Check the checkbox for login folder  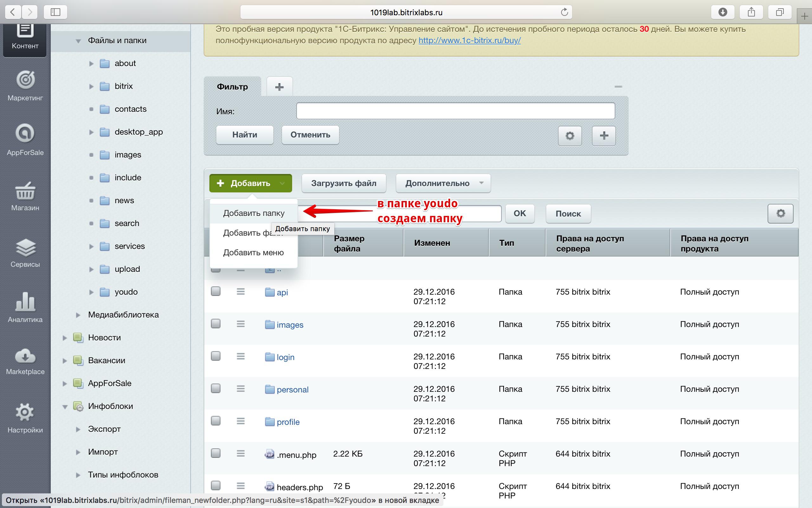[x=215, y=356]
